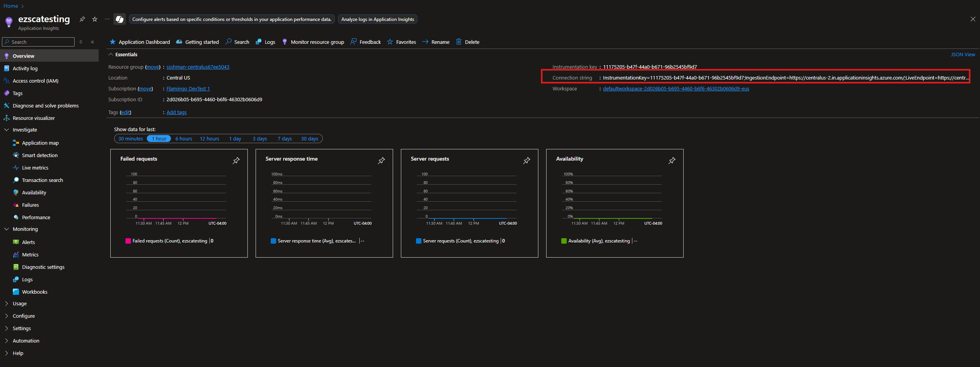This screenshot has height=367, width=980.
Task: Pin the Availability chart
Action: (672, 161)
